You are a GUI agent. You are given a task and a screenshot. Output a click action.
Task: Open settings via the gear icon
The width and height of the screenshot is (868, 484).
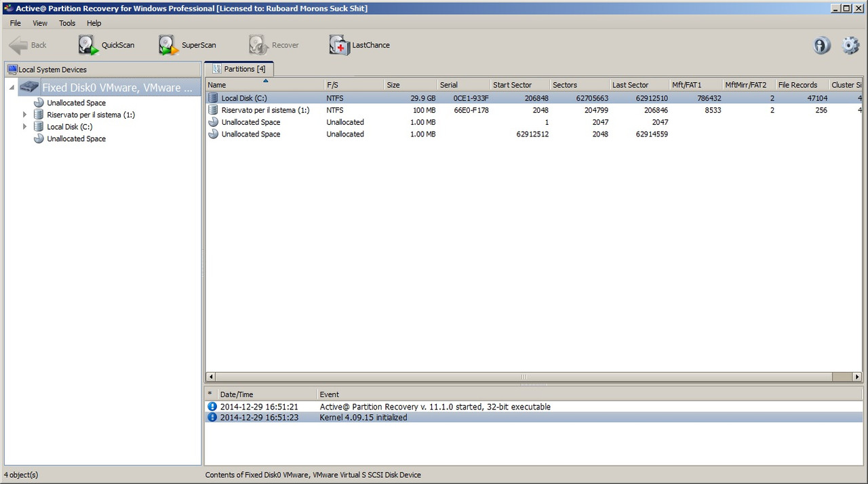coord(850,45)
